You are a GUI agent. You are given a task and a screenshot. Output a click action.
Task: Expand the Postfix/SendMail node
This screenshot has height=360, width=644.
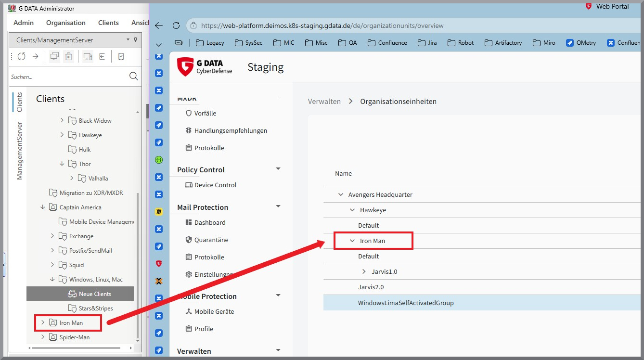[52, 250]
